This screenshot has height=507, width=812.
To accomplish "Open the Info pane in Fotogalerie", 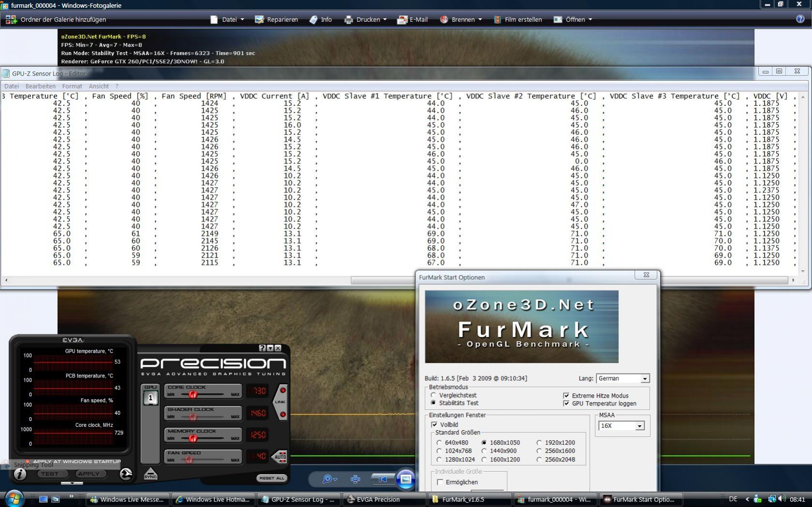I will [321, 19].
